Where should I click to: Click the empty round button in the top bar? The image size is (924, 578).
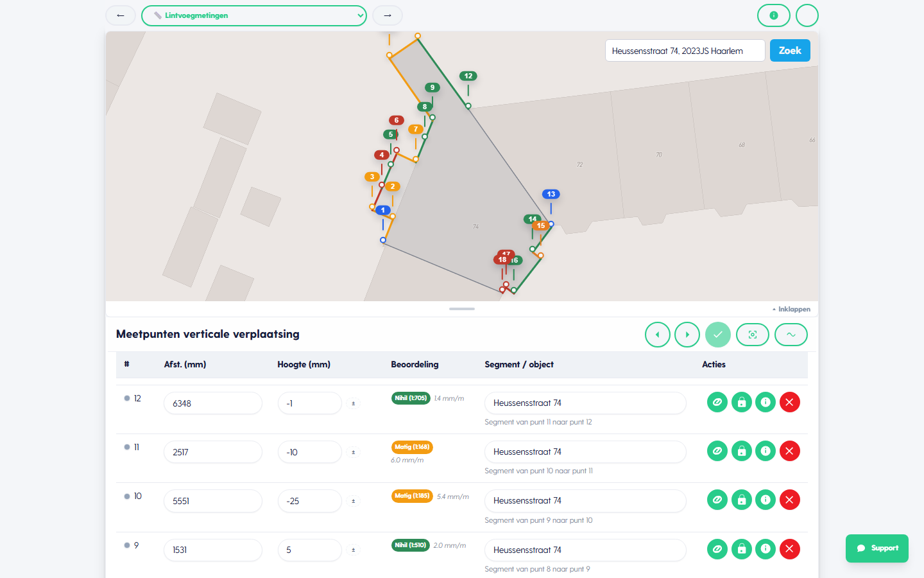807,15
